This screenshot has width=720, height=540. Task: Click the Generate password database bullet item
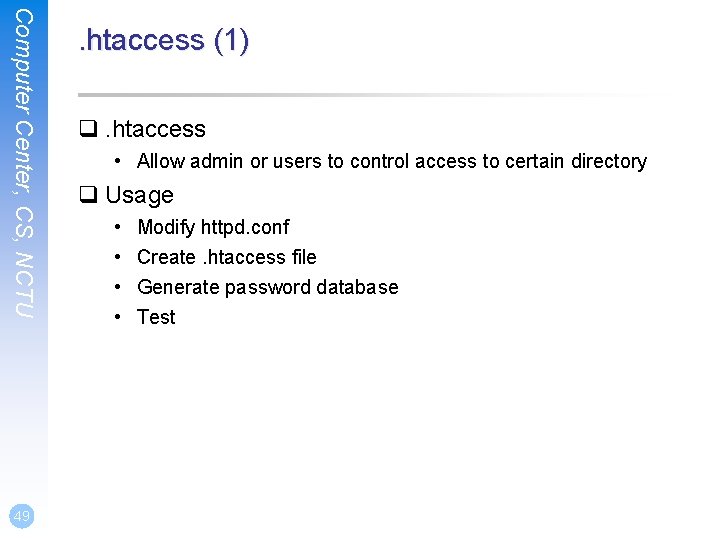click(268, 287)
